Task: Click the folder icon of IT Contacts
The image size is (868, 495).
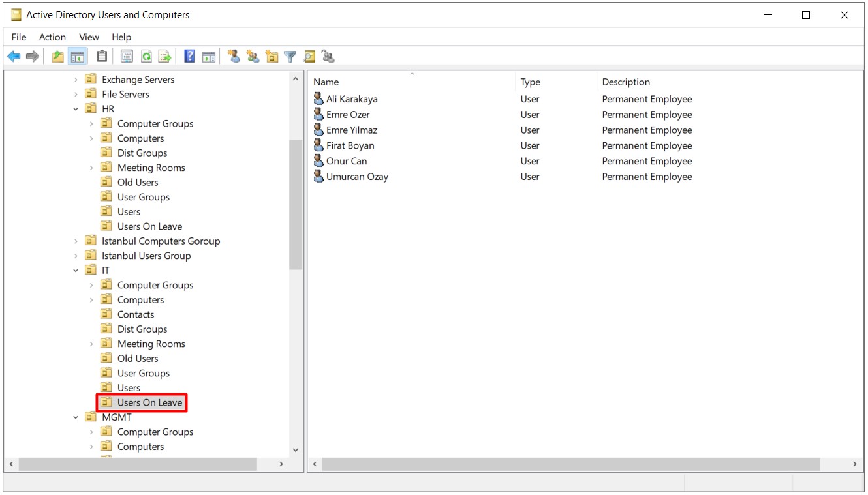Action: point(106,314)
